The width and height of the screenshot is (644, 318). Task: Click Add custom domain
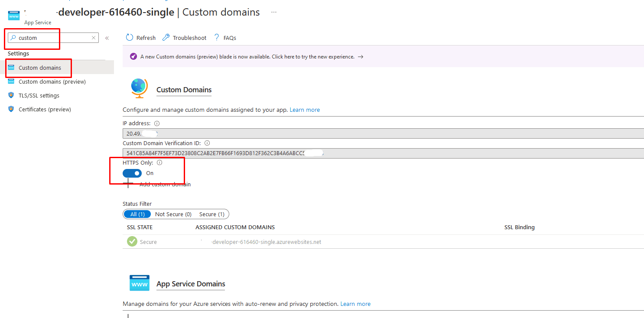165,185
